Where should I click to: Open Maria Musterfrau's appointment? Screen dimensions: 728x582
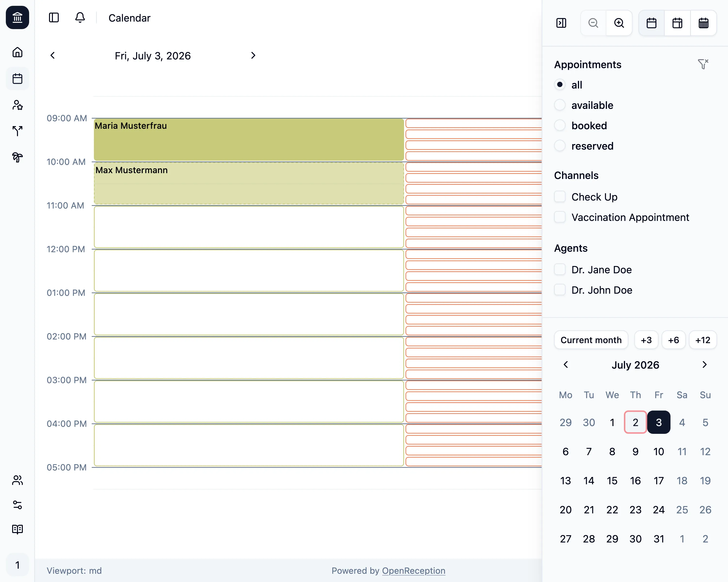point(249,139)
